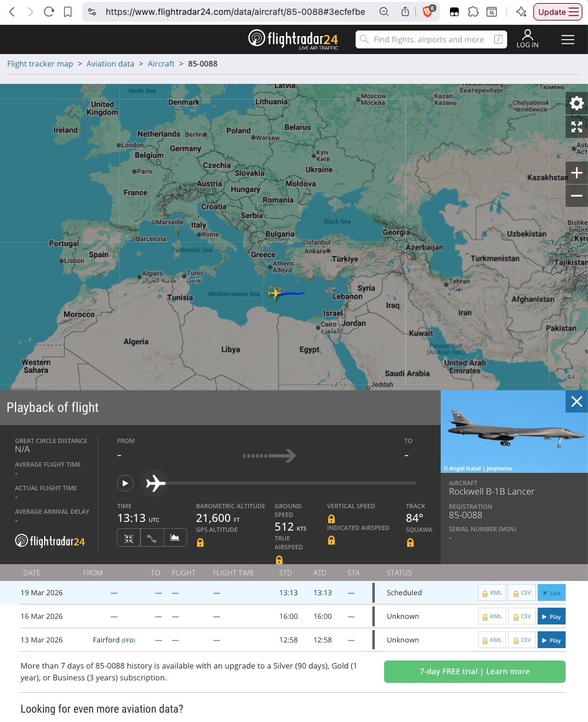Reload the current page

pos(49,12)
